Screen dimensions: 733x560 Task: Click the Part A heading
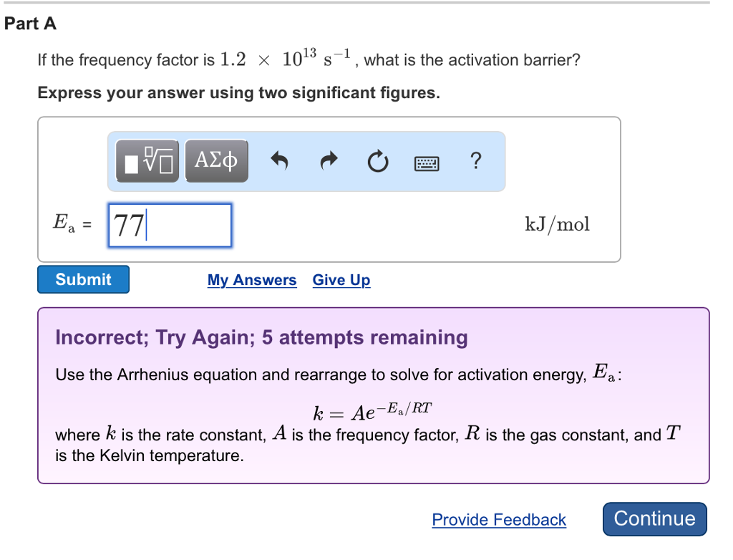coord(30,23)
